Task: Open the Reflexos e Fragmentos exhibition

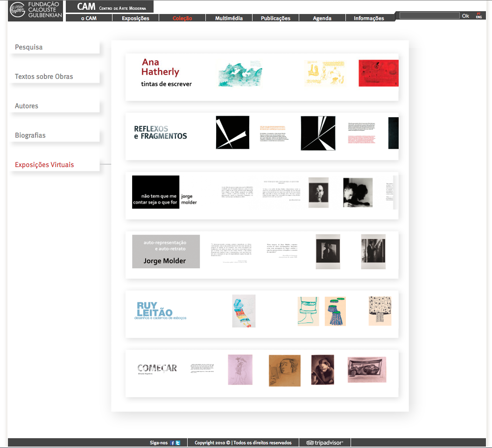Action: (261, 136)
